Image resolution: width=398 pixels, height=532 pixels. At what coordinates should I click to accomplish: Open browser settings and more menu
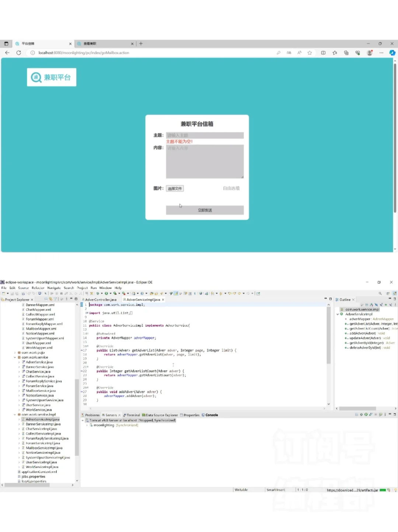tap(381, 53)
